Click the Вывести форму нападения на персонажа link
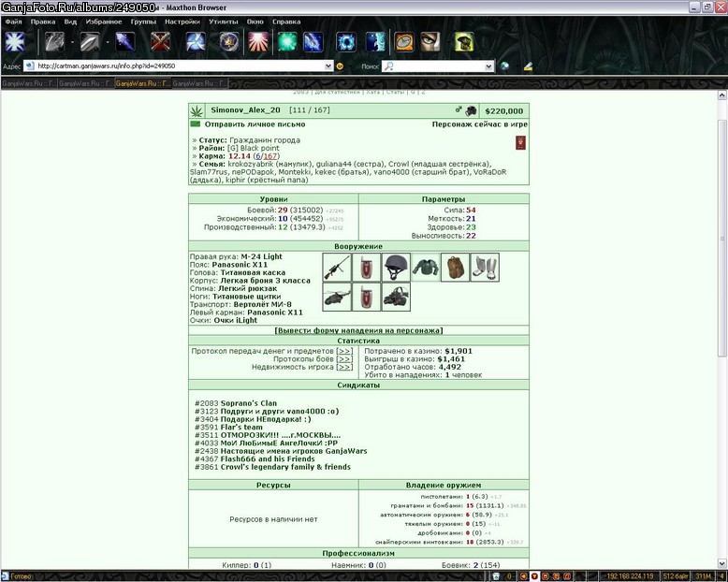The image size is (728, 582). (x=358, y=330)
